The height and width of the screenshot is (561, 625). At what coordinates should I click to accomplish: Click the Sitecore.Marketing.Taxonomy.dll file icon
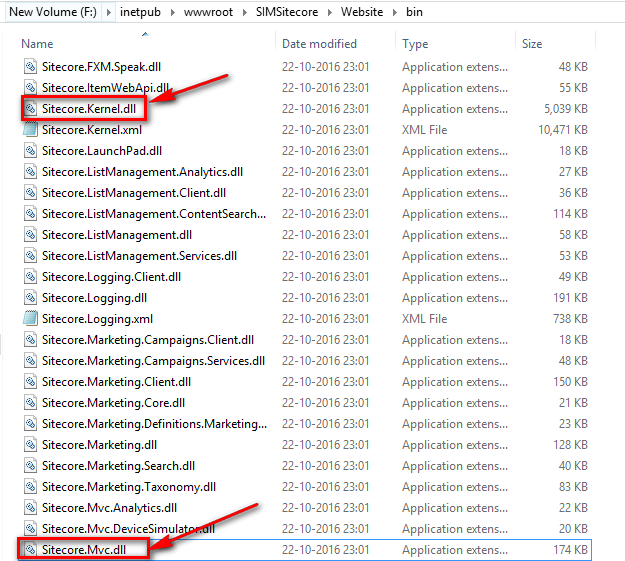(30, 486)
